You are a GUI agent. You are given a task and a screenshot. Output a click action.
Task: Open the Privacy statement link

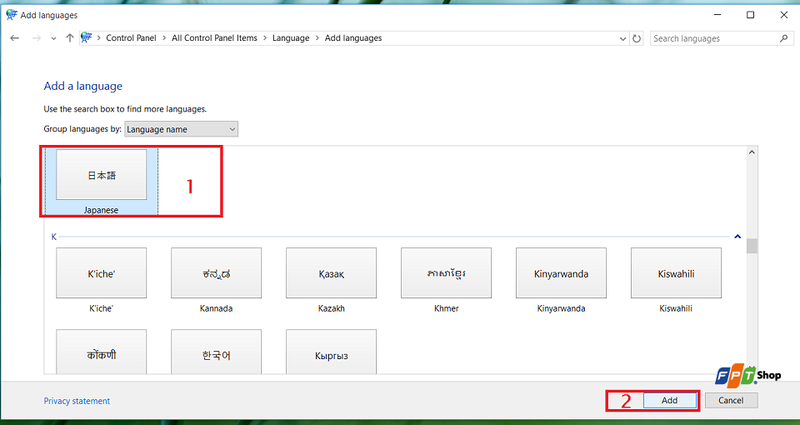[x=77, y=401]
